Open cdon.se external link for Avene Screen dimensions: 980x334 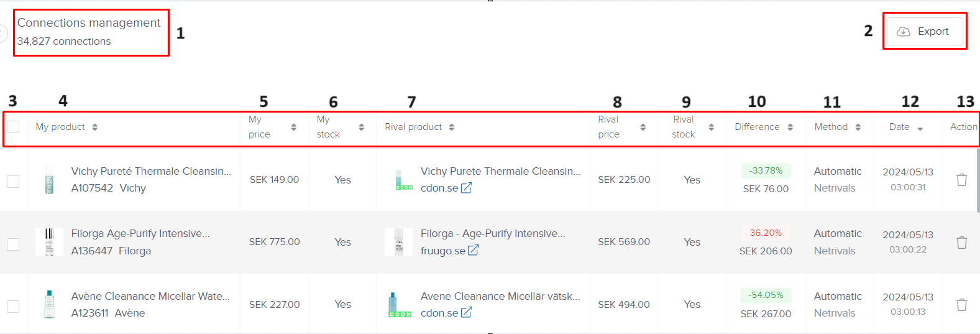point(466,313)
